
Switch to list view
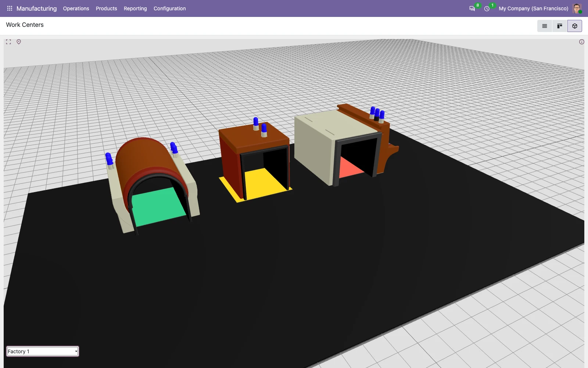[545, 26]
